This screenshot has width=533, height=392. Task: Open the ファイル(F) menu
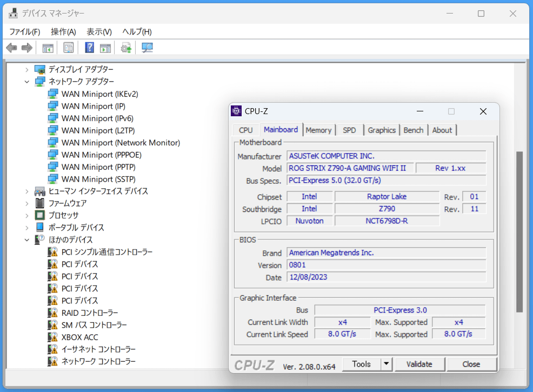(25, 31)
